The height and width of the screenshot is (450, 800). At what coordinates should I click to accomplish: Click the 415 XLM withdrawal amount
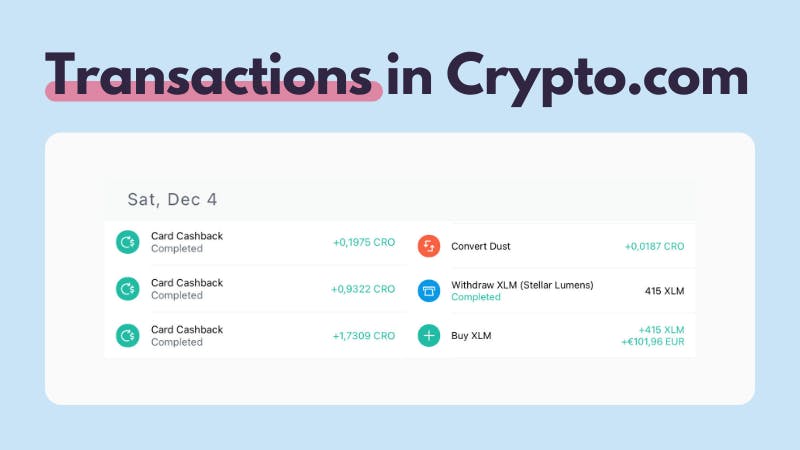(x=664, y=291)
